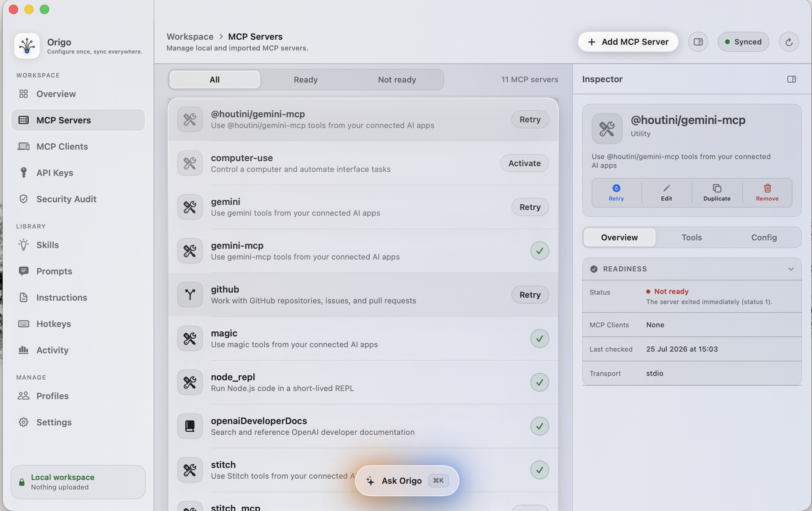The width and height of the screenshot is (812, 511).
Task: Click the Edit pencil icon in Inspector
Action: click(666, 188)
